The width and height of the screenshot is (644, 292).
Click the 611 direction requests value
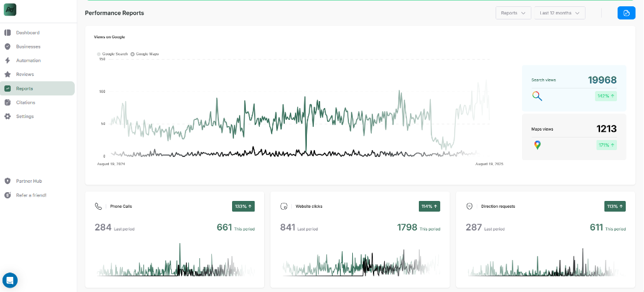click(596, 227)
